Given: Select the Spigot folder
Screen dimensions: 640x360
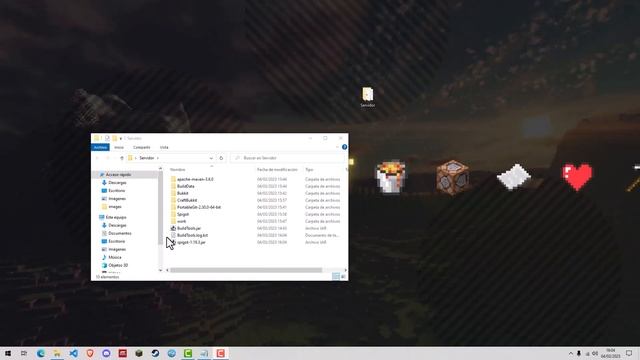Looking at the screenshot, I should tap(183, 214).
